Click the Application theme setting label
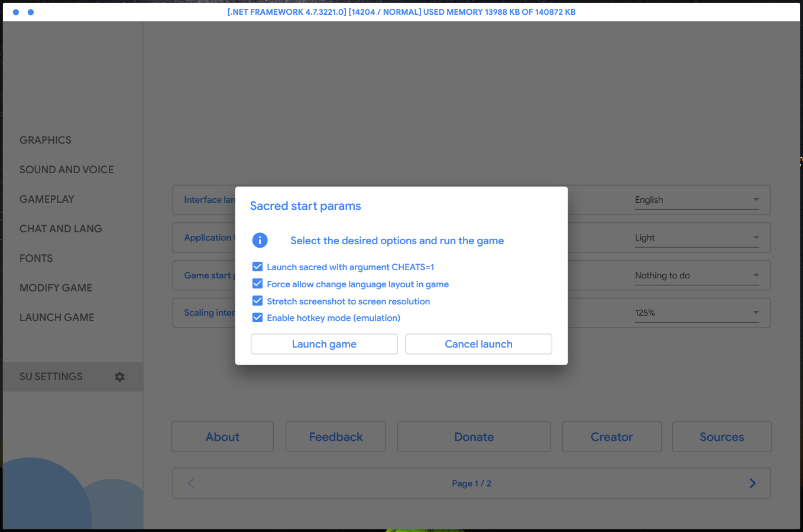This screenshot has height=532, width=803. 209,238
